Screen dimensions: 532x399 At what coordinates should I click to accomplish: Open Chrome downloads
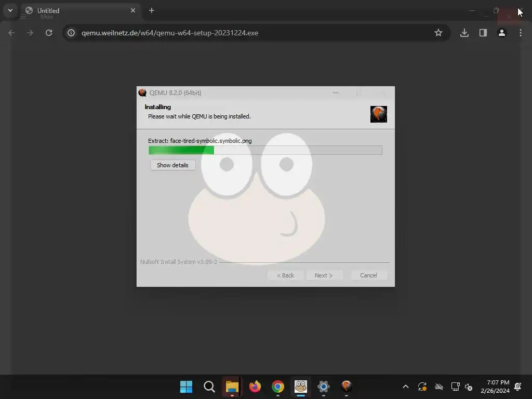click(464, 33)
